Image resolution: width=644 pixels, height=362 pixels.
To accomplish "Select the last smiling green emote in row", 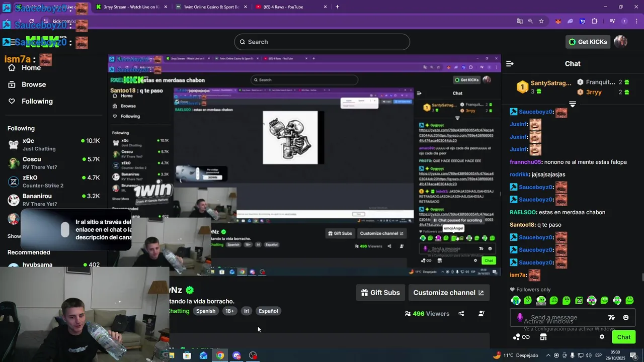I will pos(629,300).
